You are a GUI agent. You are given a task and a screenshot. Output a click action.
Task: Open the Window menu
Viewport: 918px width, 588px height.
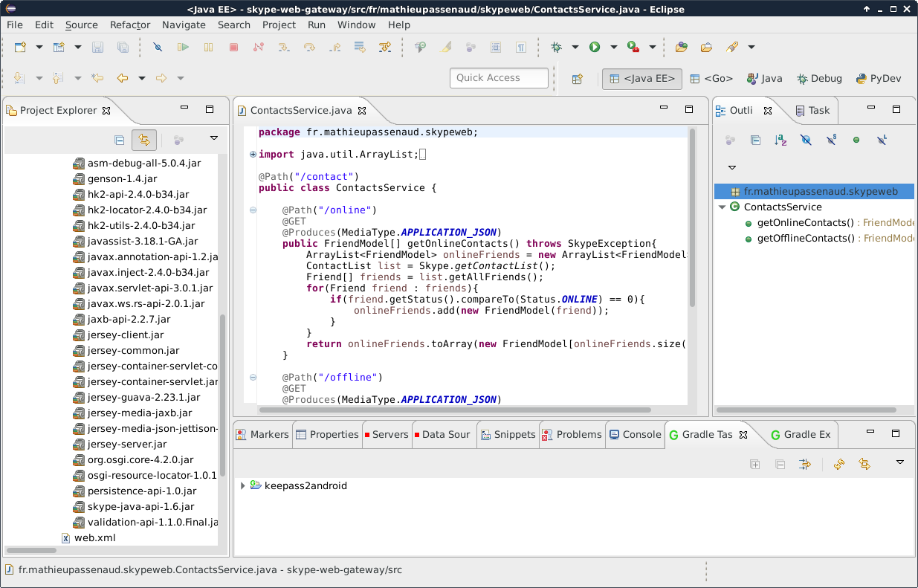click(357, 25)
